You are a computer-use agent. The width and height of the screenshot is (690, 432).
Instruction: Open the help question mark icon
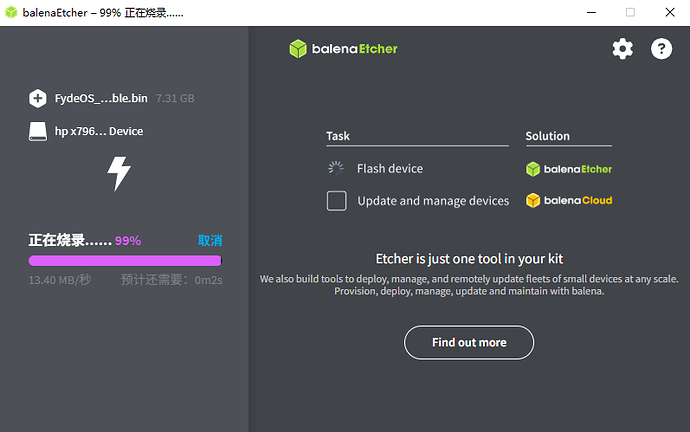661,49
